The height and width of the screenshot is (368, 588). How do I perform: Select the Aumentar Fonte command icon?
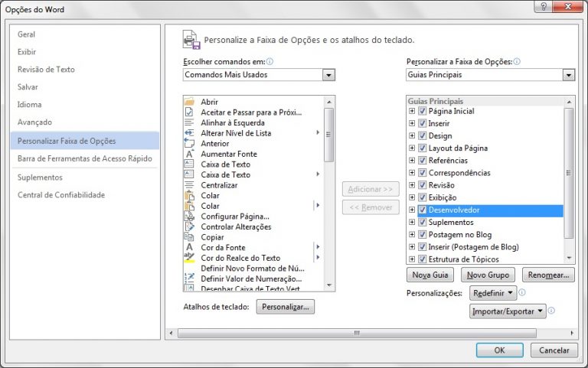coord(189,154)
